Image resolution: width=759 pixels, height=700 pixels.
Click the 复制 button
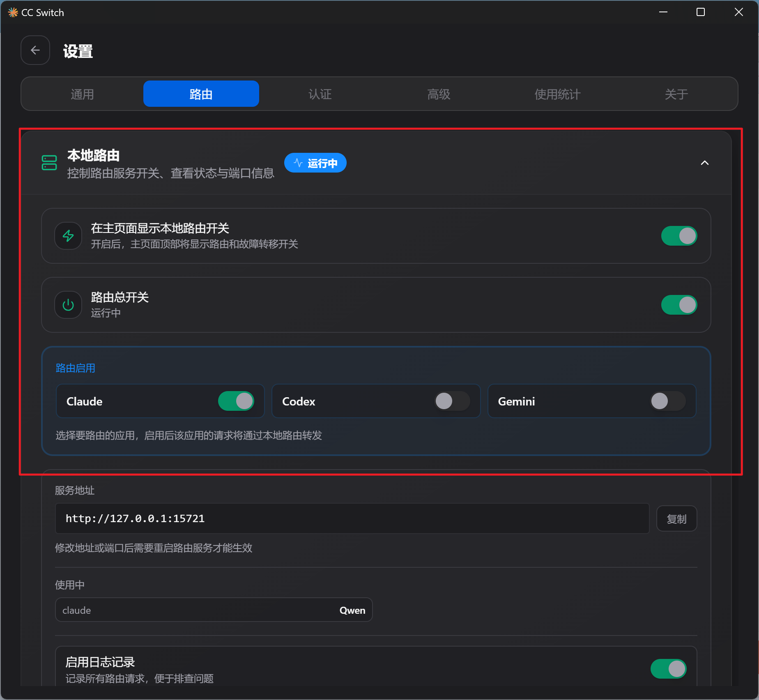pos(676,519)
